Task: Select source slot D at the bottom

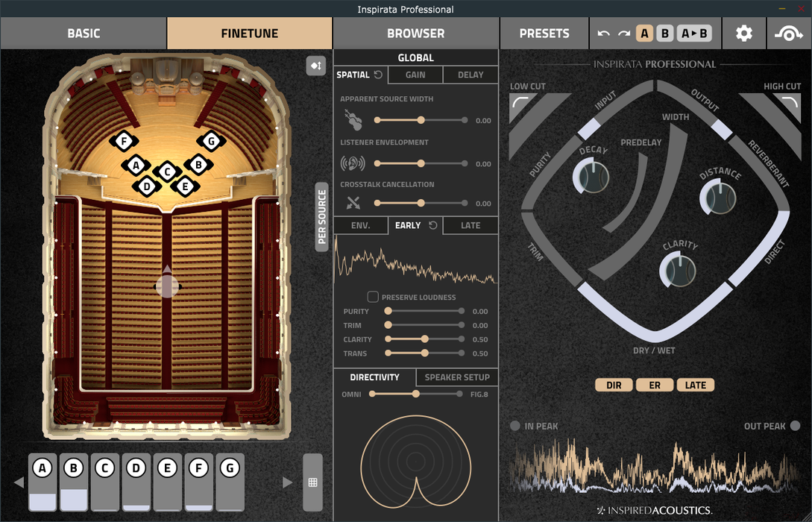Action: 136,482
